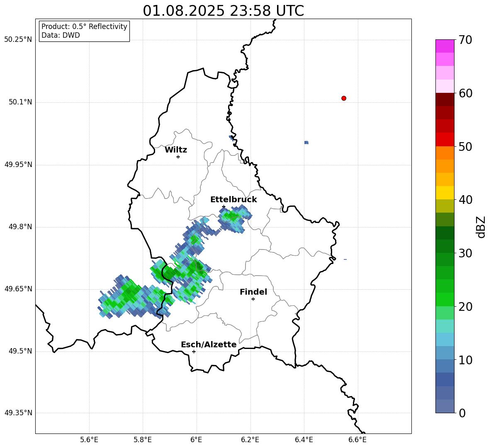This screenshot has width=491, height=448.
Task: Select the Findel label
Action: click(x=253, y=292)
